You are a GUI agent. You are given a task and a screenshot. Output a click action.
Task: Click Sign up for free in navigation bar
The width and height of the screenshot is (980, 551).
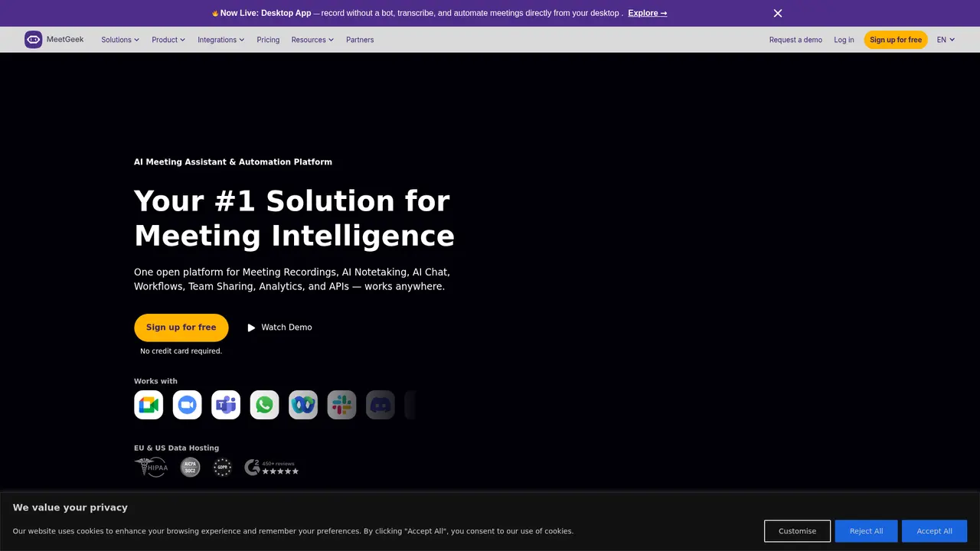(x=896, y=40)
